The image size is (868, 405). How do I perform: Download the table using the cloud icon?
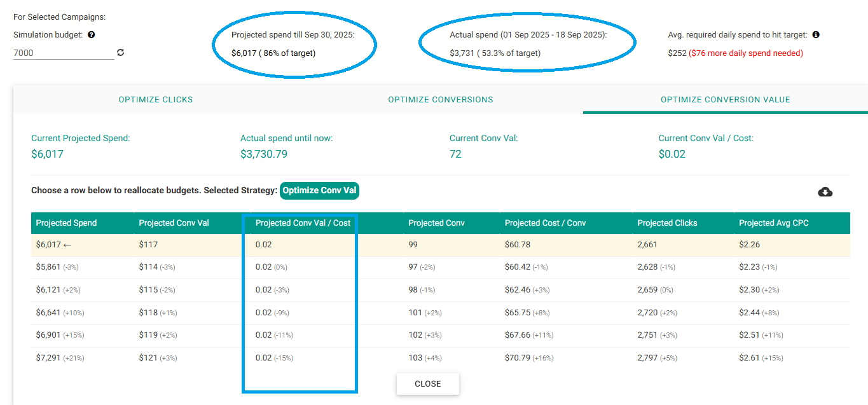point(825,192)
